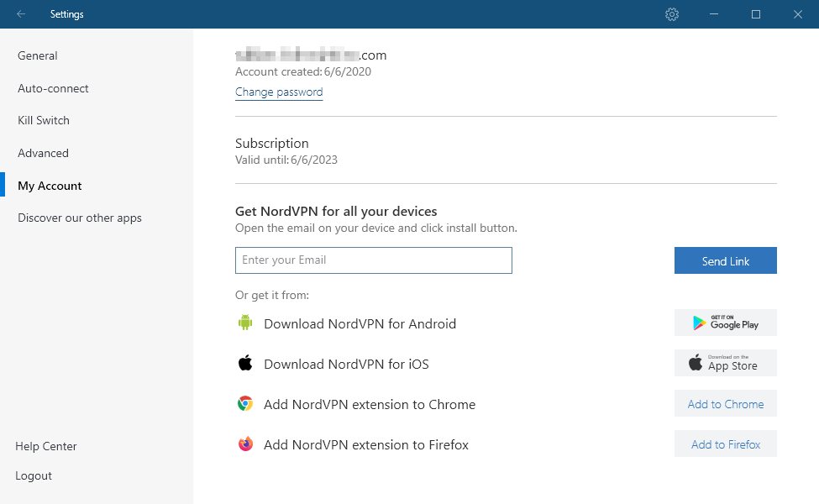Open Discover our other apps
819x504 pixels.
[80, 218]
